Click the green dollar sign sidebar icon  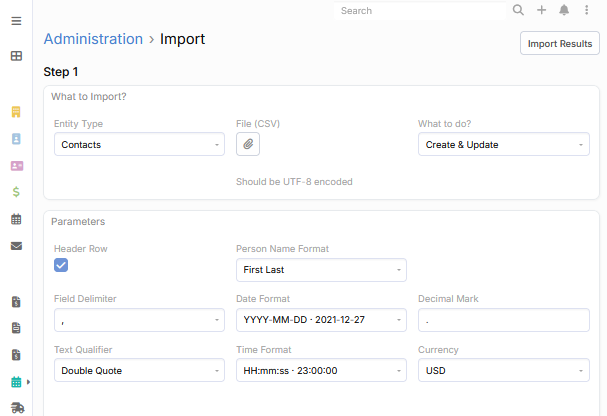[x=16, y=192]
